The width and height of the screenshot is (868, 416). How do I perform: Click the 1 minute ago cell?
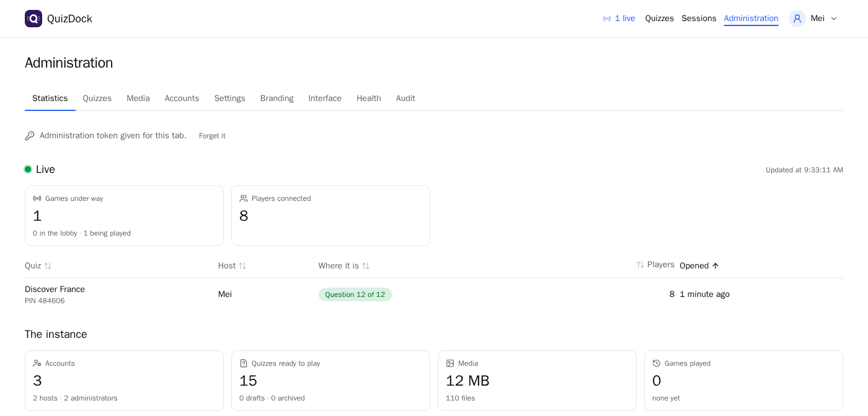[704, 294]
